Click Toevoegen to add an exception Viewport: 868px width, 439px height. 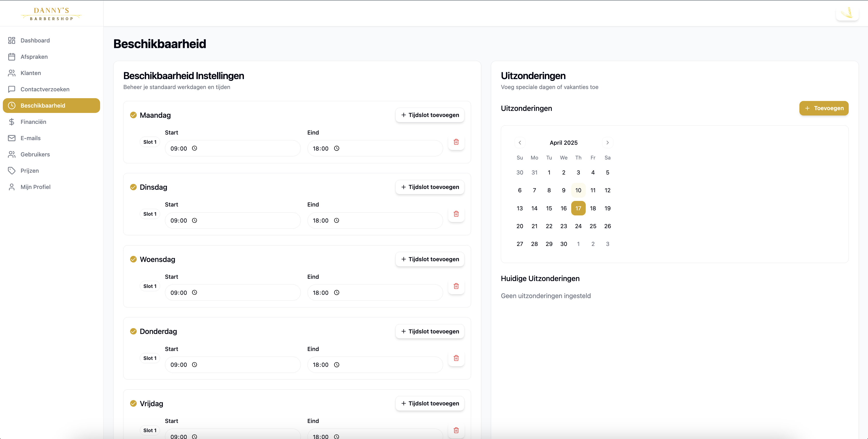(824, 108)
